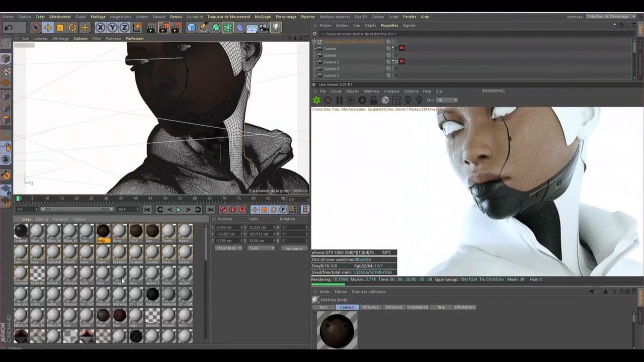Open the MoGraph menu
The height and width of the screenshot is (362, 644).
263,17
